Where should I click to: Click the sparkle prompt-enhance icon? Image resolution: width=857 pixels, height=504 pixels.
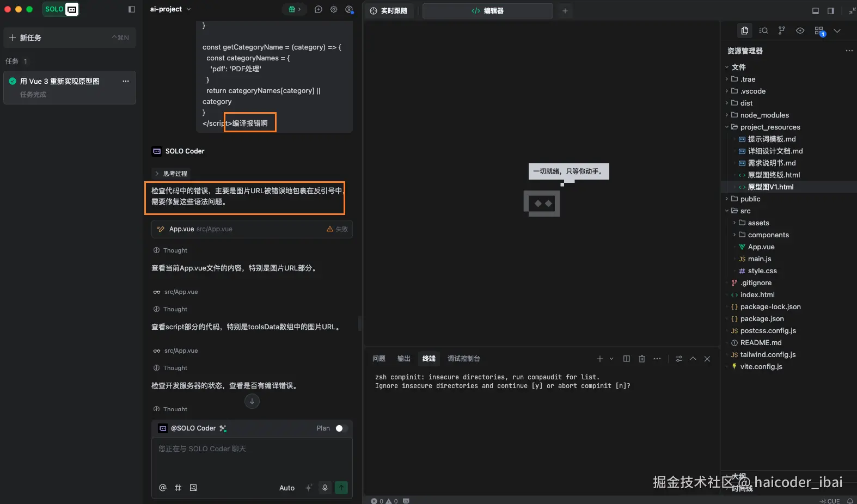[x=309, y=488]
